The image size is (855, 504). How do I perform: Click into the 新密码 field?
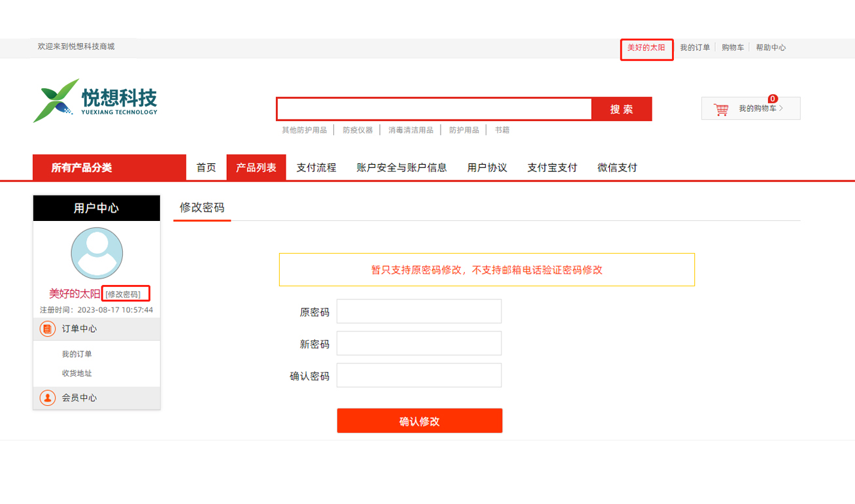(419, 344)
